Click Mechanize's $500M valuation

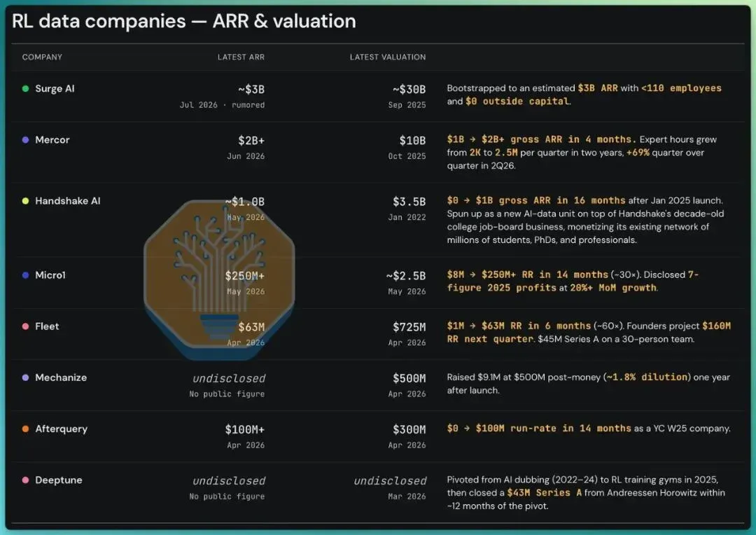[x=409, y=378]
